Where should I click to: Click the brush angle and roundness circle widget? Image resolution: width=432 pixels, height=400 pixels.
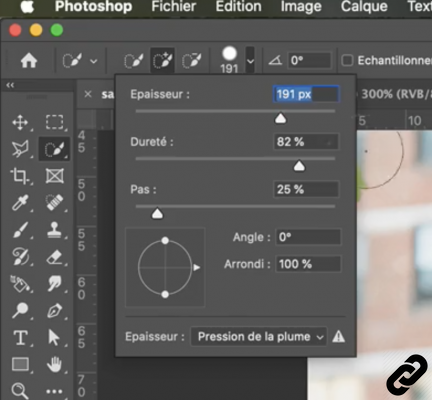click(x=165, y=267)
